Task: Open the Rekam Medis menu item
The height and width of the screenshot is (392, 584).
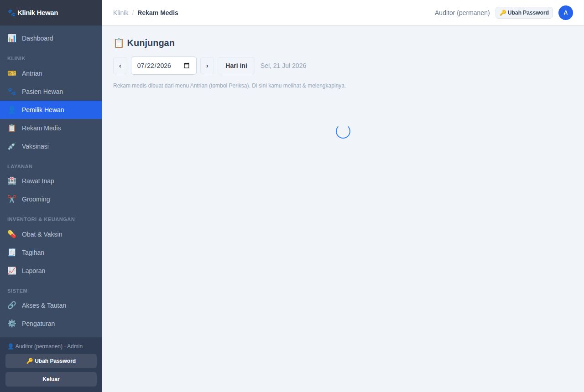Action: (51, 128)
